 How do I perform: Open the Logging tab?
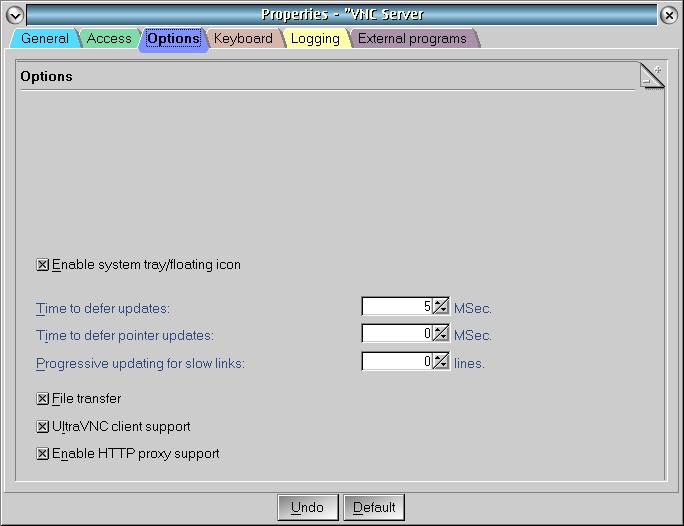pyautogui.click(x=315, y=38)
